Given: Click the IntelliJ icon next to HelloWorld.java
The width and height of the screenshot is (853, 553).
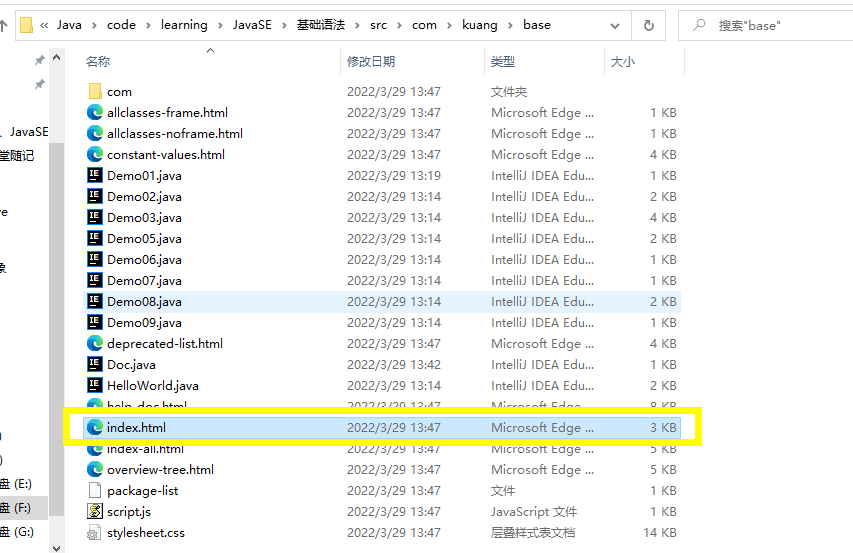Looking at the screenshot, I should [x=95, y=386].
